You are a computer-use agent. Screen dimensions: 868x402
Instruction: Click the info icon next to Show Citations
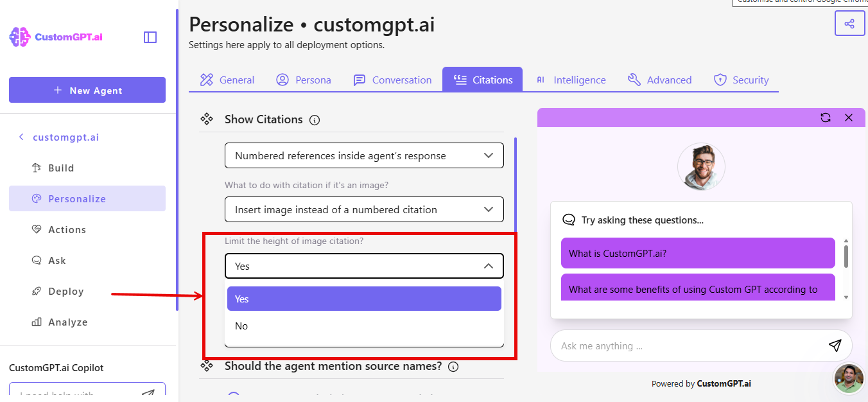pyautogui.click(x=314, y=119)
